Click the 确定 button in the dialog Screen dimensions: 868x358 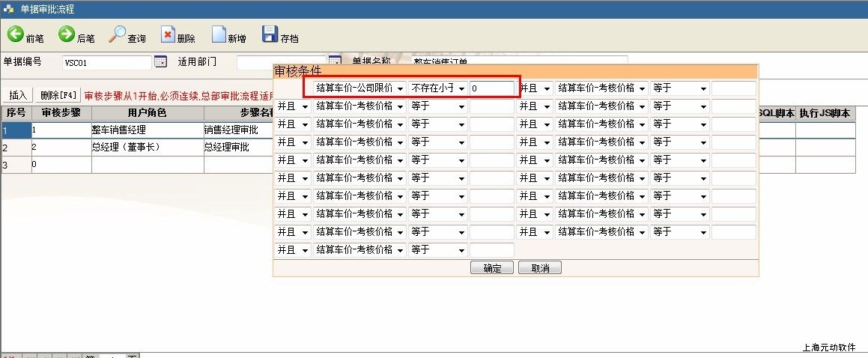pos(491,268)
